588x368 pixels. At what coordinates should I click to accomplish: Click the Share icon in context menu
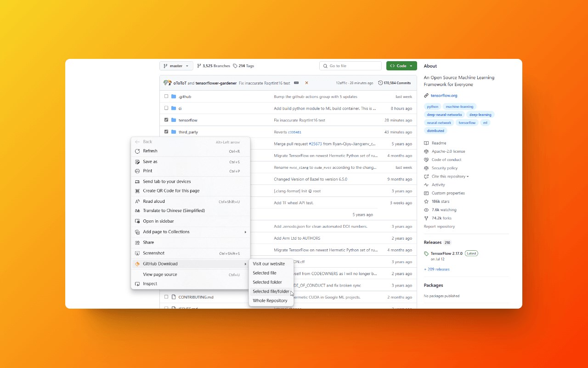[137, 242]
